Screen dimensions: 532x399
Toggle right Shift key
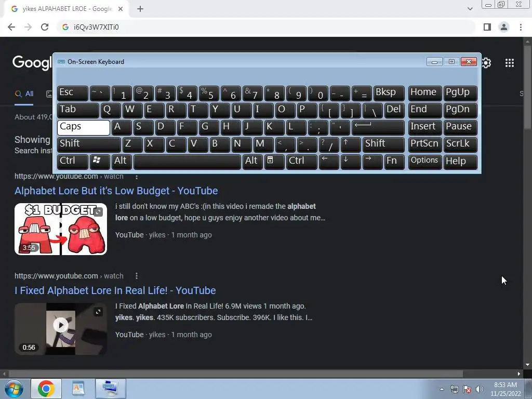(383, 144)
